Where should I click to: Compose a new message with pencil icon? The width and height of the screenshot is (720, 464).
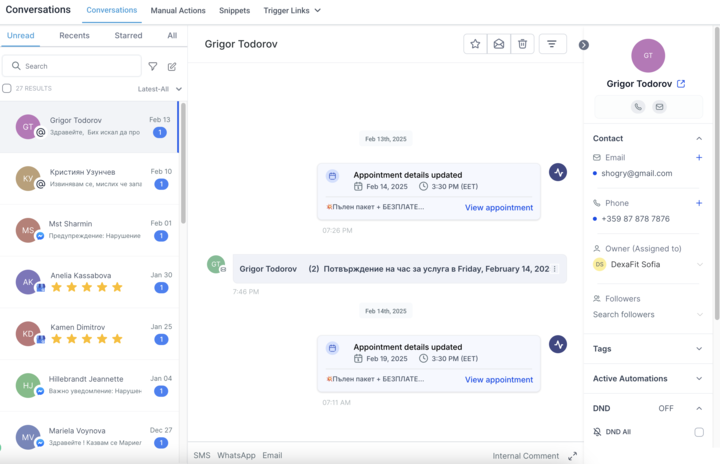click(x=172, y=66)
